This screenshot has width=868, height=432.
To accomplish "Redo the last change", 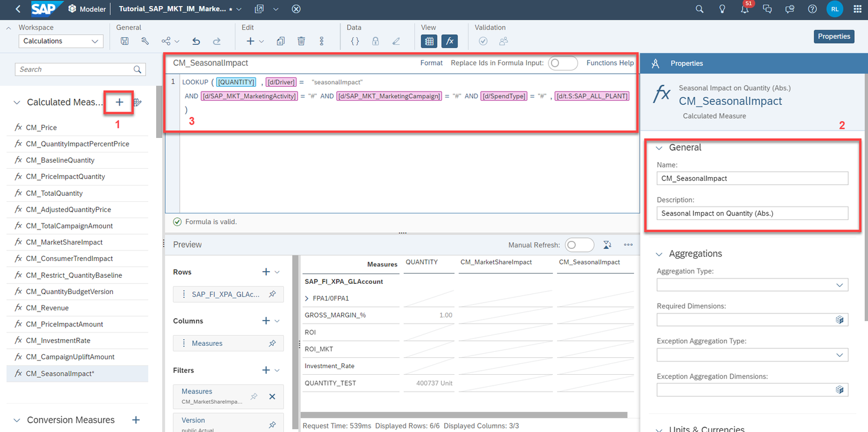I will (x=216, y=41).
